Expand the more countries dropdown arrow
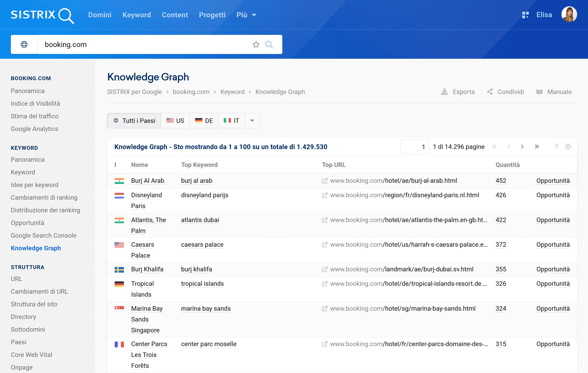This screenshot has height=373, width=588. click(252, 120)
